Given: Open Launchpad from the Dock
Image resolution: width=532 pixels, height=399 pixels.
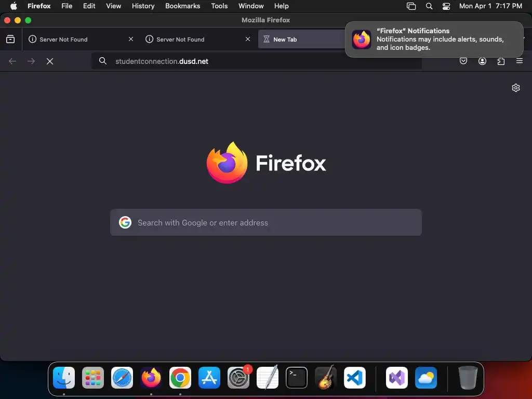Looking at the screenshot, I should pos(93,378).
